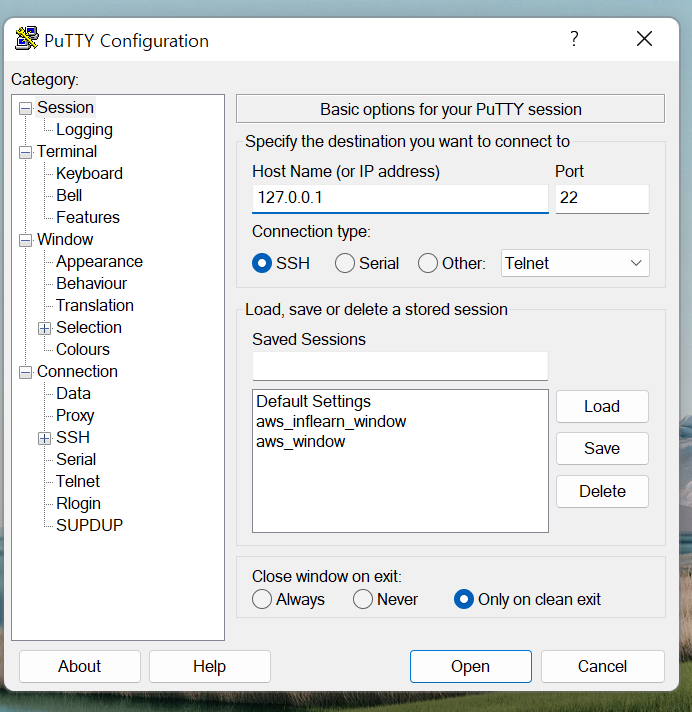Select the Other connection type radio
The image size is (692, 712).
point(428,263)
